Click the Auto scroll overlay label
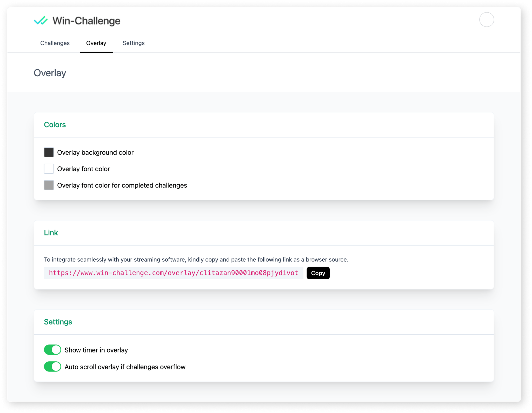The height and width of the screenshot is (413, 532). point(125,367)
